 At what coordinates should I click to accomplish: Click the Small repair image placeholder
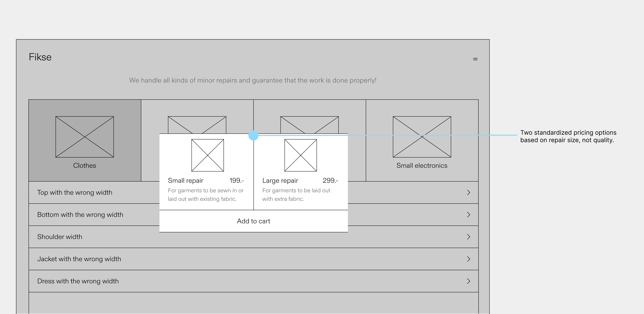click(x=208, y=155)
